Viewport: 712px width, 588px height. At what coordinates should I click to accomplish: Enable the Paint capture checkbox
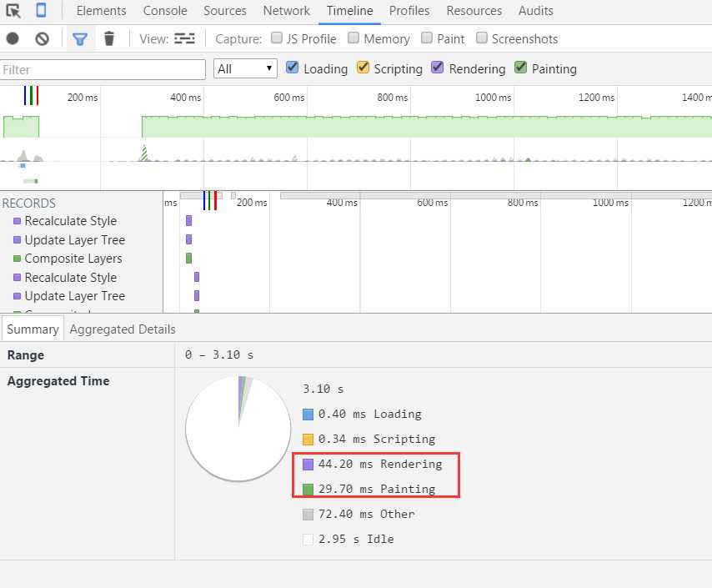pos(426,38)
